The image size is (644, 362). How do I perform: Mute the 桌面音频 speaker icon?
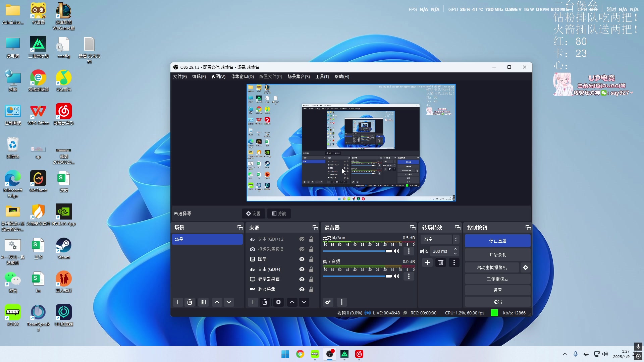point(396,276)
